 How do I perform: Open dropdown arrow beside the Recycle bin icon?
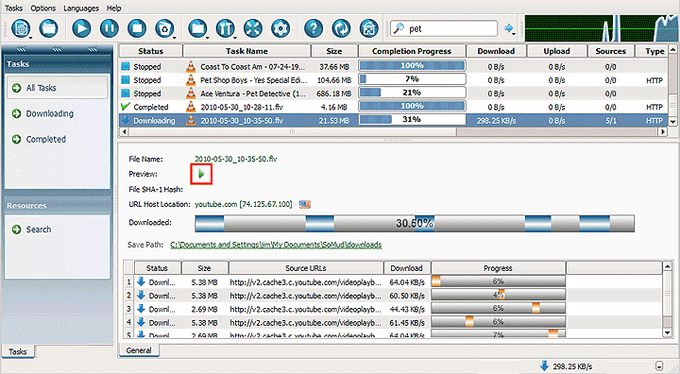tap(174, 37)
